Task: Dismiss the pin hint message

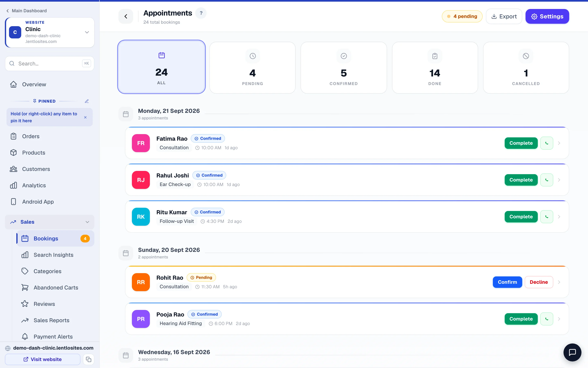Action: coord(85,117)
